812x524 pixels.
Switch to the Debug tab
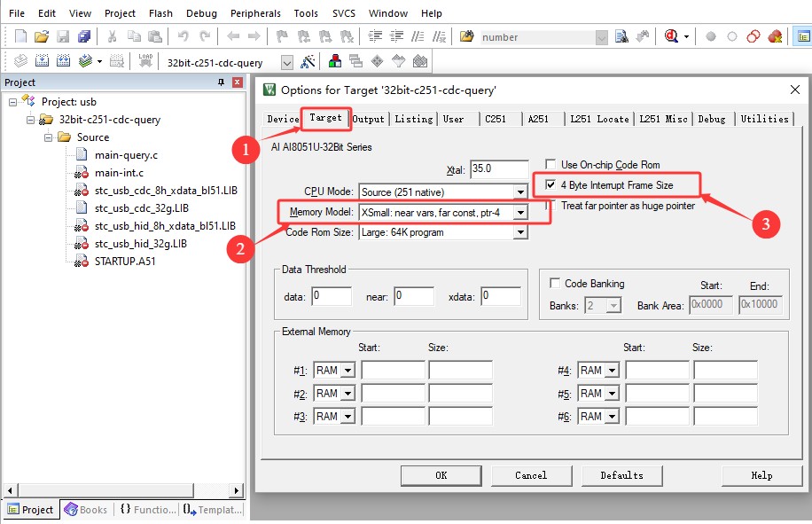pos(711,119)
